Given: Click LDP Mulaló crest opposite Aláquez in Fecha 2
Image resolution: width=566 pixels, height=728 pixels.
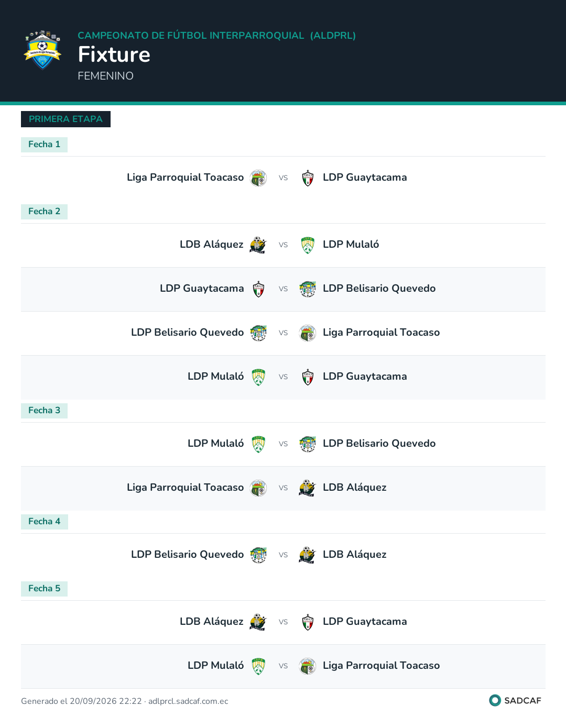Looking at the screenshot, I should (308, 245).
